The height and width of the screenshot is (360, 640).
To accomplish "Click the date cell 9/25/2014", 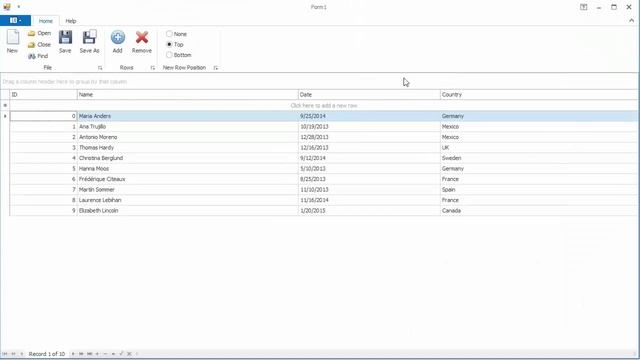I will click(x=369, y=116).
